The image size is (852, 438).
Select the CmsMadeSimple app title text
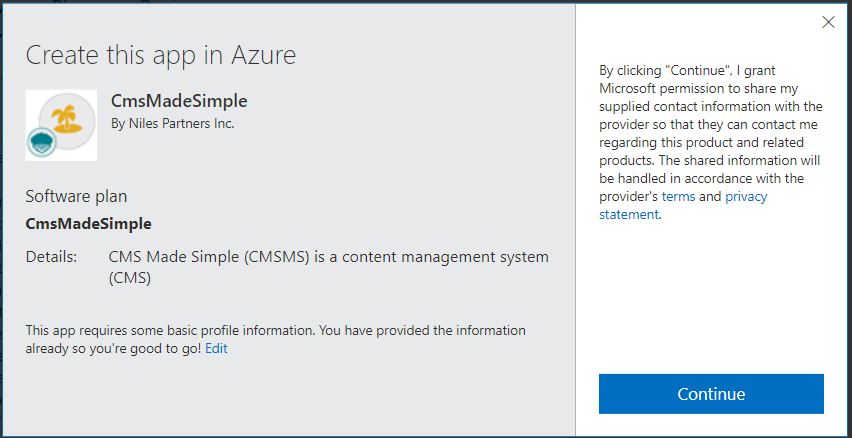pyautogui.click(x=179, y=101)
